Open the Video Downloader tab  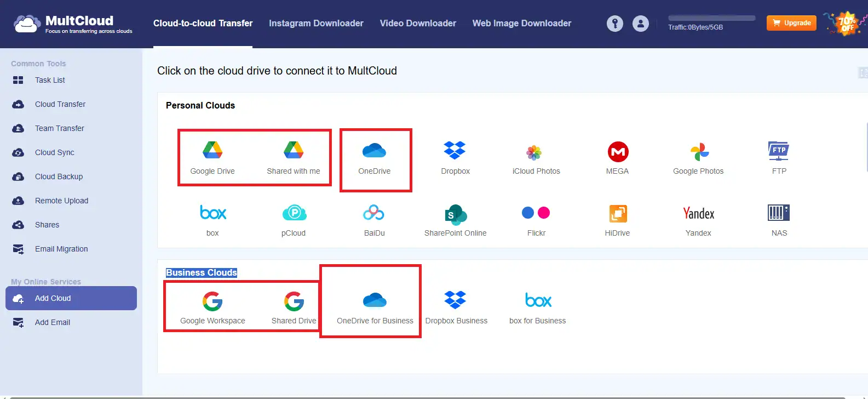[x=418, y=23]
